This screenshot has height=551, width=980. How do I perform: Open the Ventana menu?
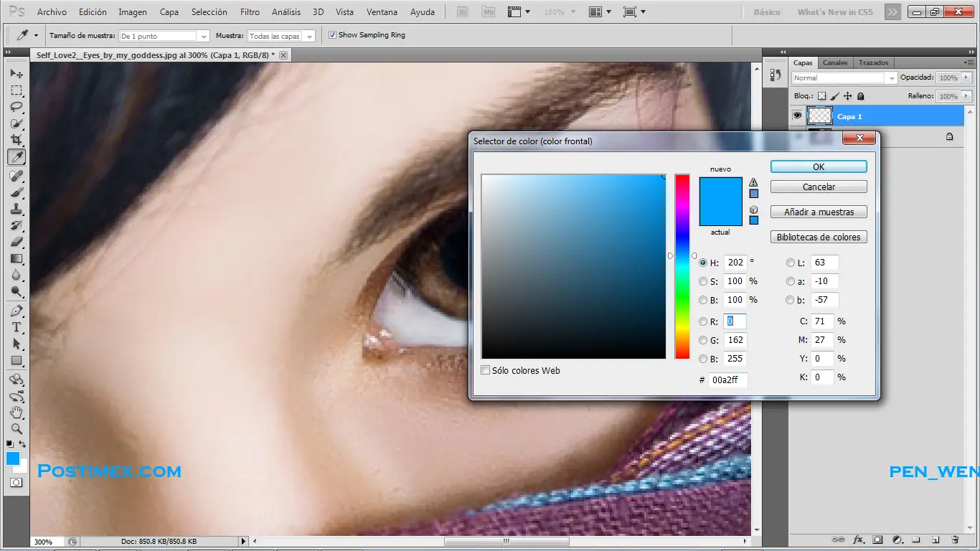point(382,12)
